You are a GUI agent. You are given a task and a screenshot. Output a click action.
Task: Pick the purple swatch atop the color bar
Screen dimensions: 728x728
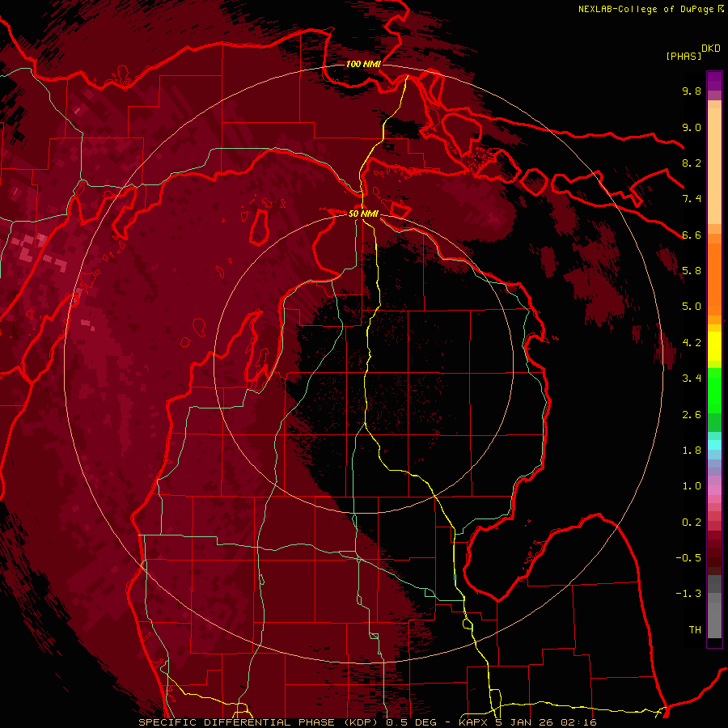pyautogui.click(x=714, y=81)
